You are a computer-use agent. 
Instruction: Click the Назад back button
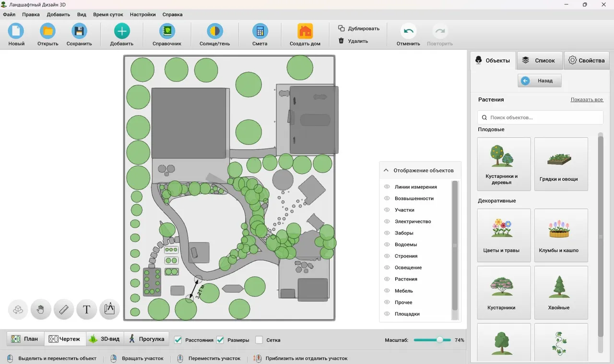pyautogui.click(x=539, y=81)
